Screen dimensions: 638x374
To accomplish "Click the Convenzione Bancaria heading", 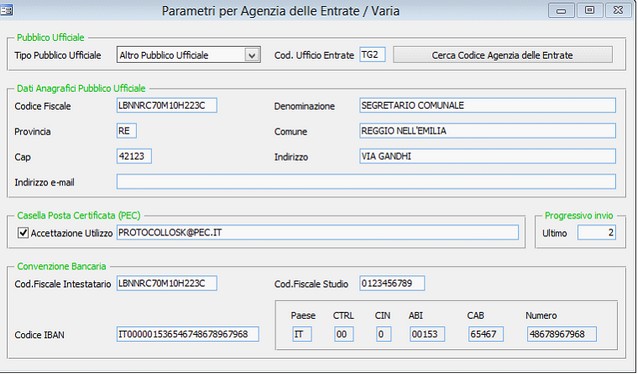I will [61, 266].
